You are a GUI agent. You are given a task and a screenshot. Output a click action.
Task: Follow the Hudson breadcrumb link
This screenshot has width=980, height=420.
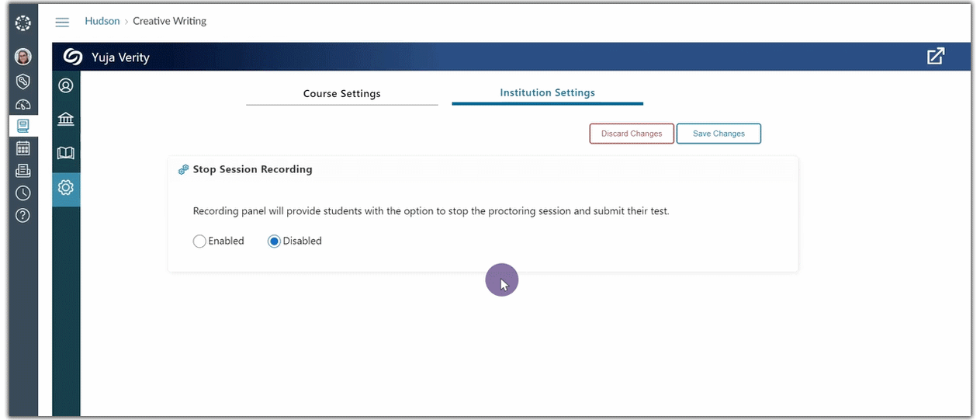(102, 21)
